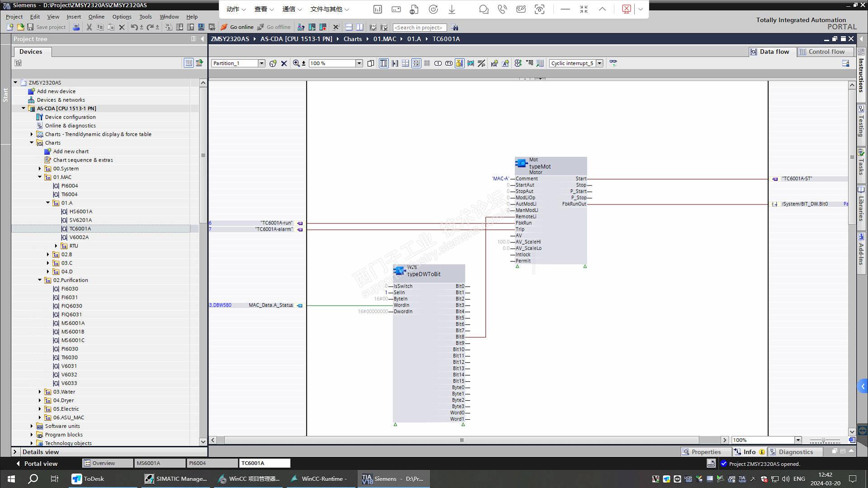Toggle the sheet bar display button
The image size is (868, 488).
(383, 63)
